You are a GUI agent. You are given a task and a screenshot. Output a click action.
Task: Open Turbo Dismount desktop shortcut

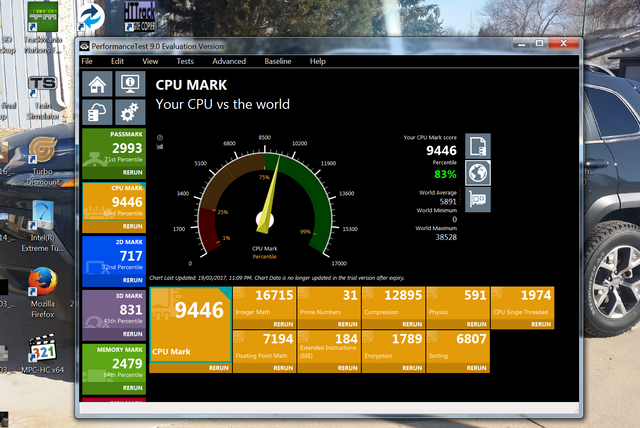coord(42,161)
